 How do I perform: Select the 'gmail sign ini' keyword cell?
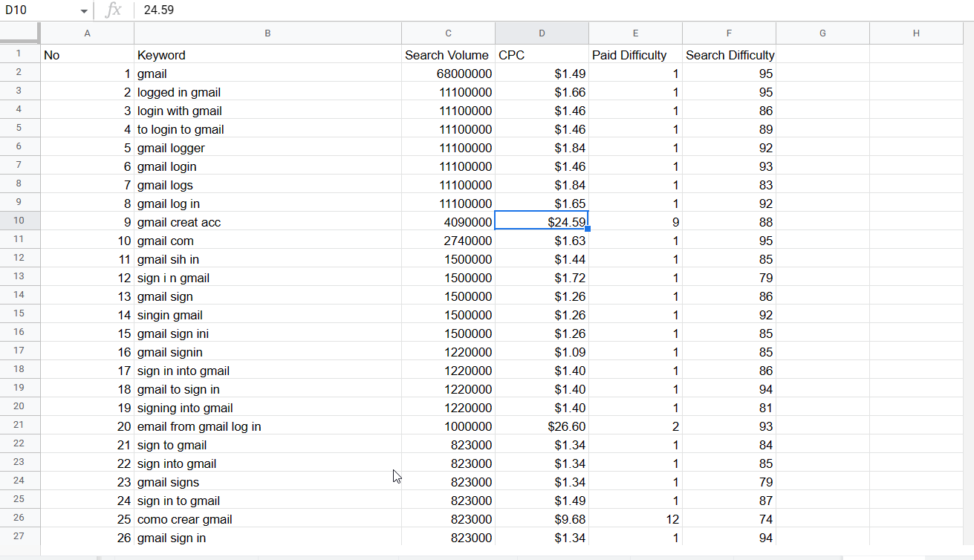coord(267,333)
